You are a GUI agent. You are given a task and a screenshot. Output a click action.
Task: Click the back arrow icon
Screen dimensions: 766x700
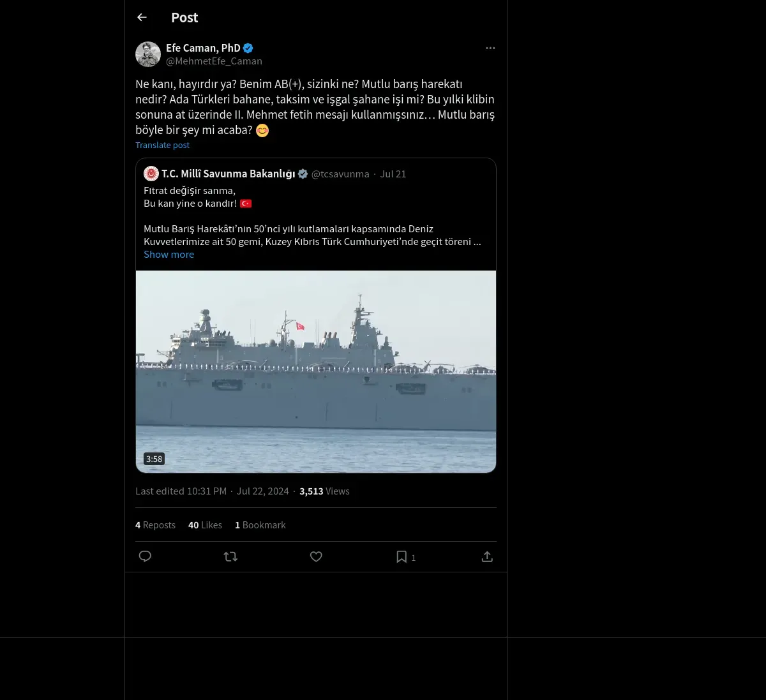pos(142,18)
